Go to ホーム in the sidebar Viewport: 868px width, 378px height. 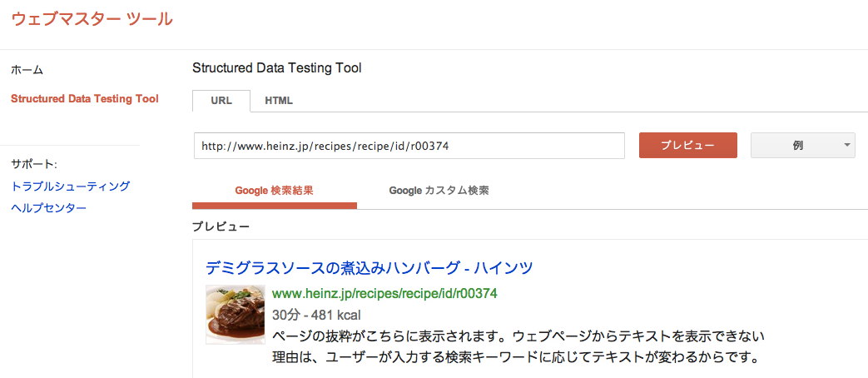coord(27,70)
